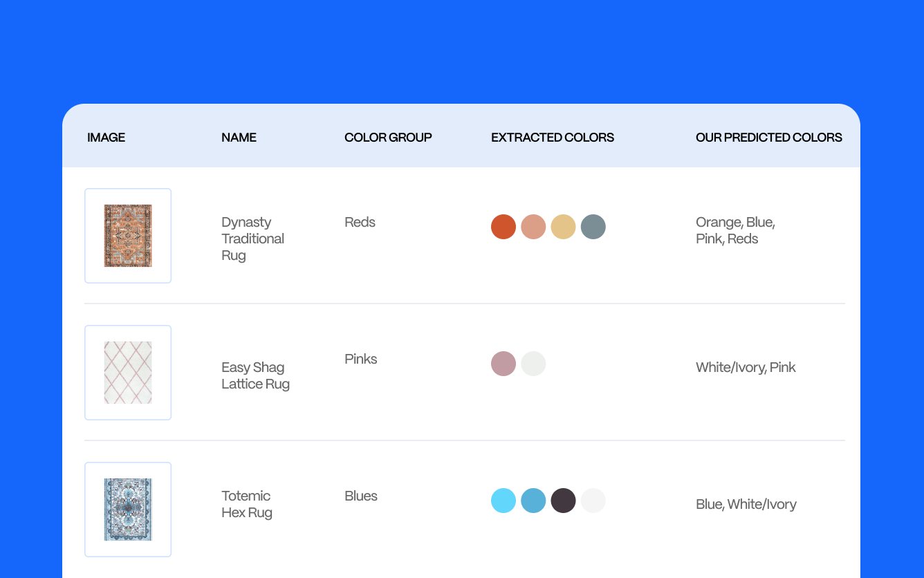Click the Dynasty Traditional Rug name
The image size is (924, 578).
[252, 239]
